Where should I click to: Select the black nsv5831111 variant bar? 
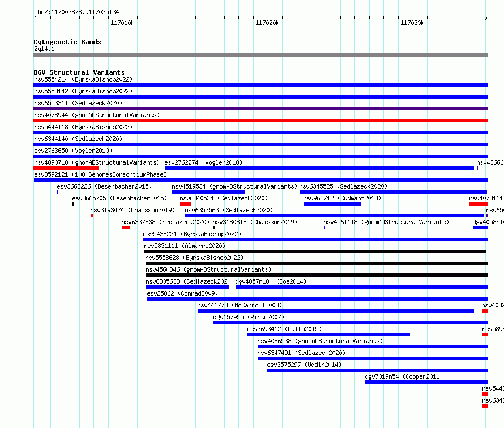pyautogui.click(x=315, y=251)
